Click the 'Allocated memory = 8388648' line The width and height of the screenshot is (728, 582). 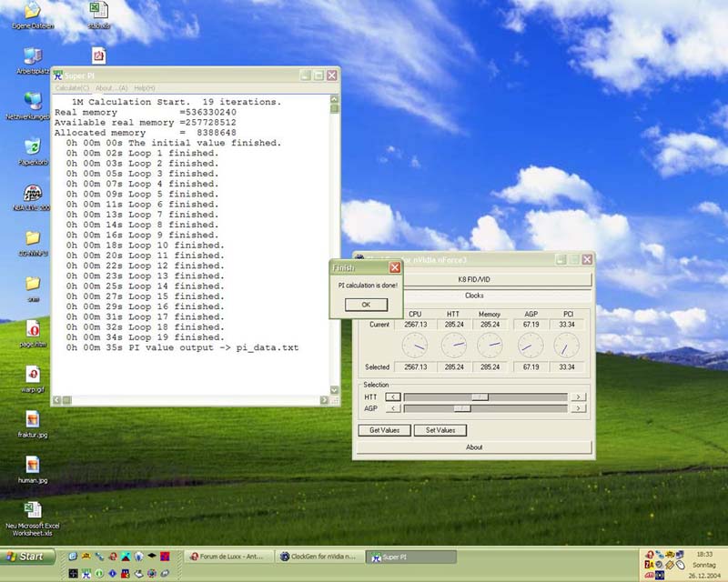pos(146,133)
